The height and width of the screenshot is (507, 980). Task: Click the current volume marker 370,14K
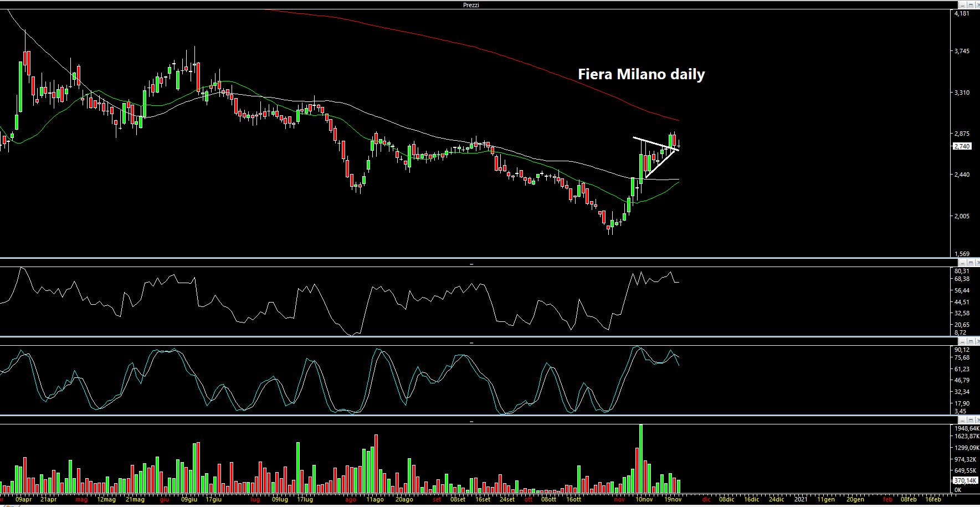pos(966,481)
